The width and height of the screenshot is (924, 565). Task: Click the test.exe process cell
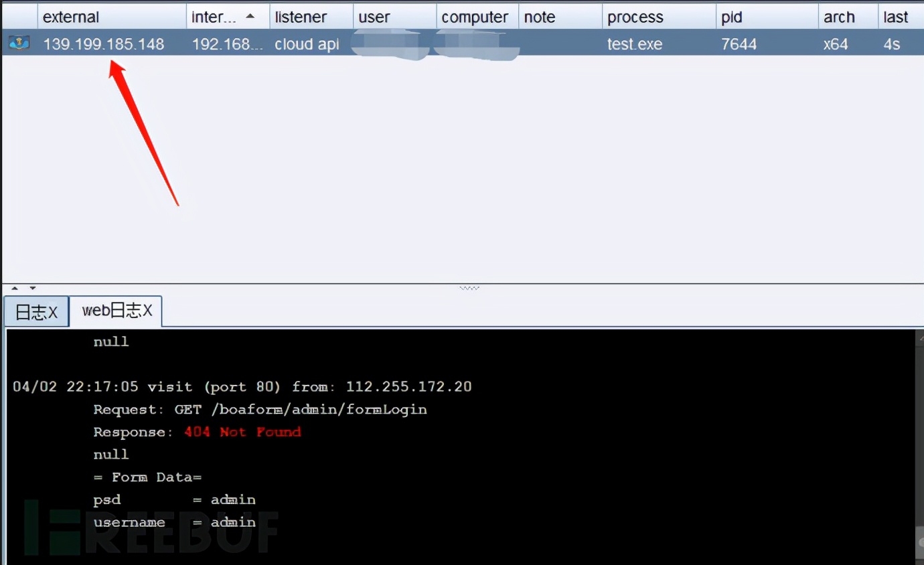point(635,44)
